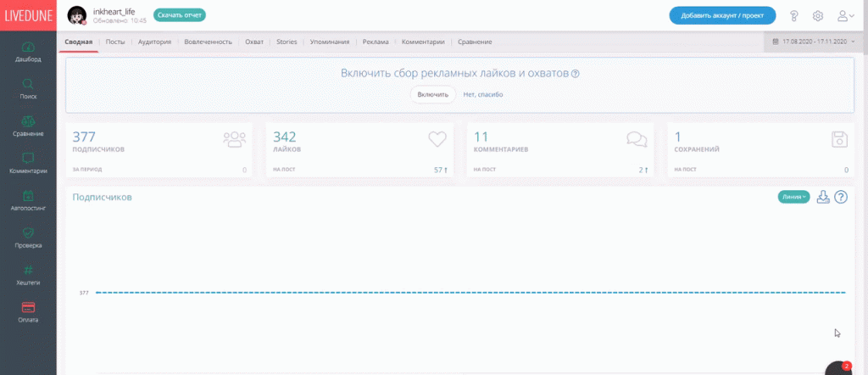868x375 pixels.
Task: Open Хештеги in the sidebar
Action: 28,274
